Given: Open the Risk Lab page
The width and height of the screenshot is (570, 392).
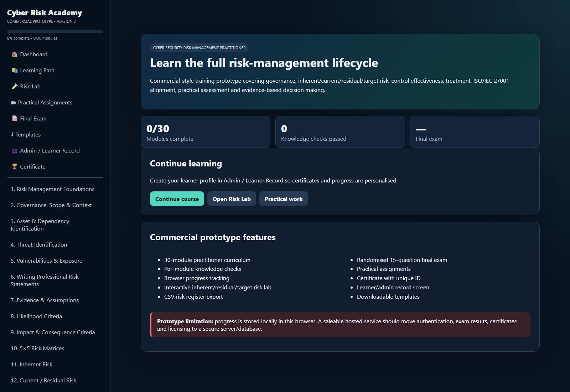Looking at the screenshot, I should tap(55, 86).
